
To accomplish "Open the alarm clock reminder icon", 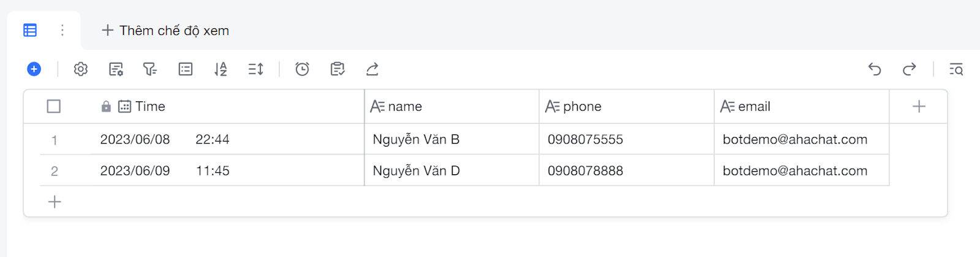I will pos(302,69).
